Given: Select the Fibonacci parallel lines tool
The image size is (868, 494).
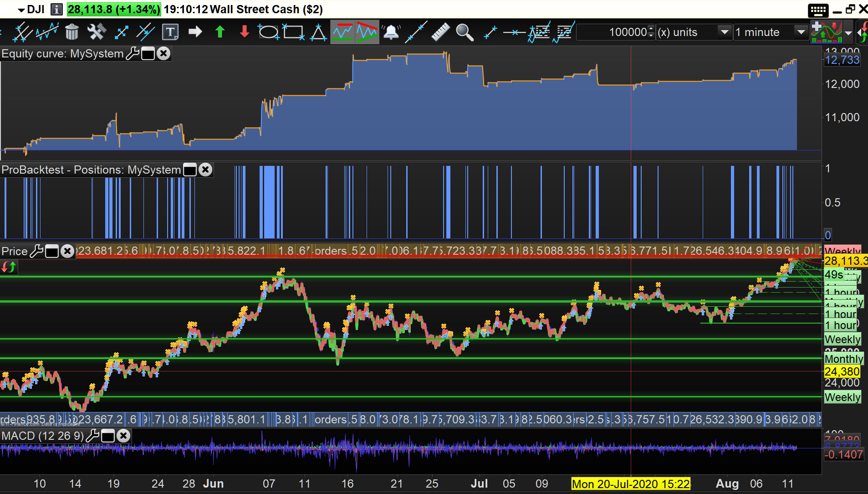Looking at the screenshot, I should (x=146, y=32).
